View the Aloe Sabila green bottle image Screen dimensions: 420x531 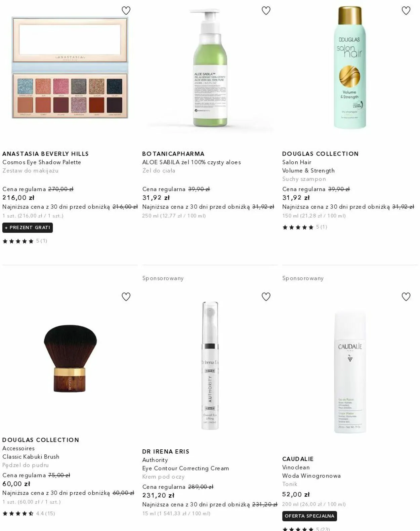coord(210,68)
